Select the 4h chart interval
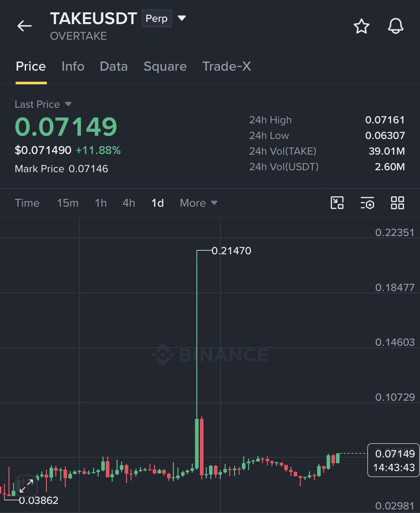This screenshot has width=420, height=513. point(129,203)
